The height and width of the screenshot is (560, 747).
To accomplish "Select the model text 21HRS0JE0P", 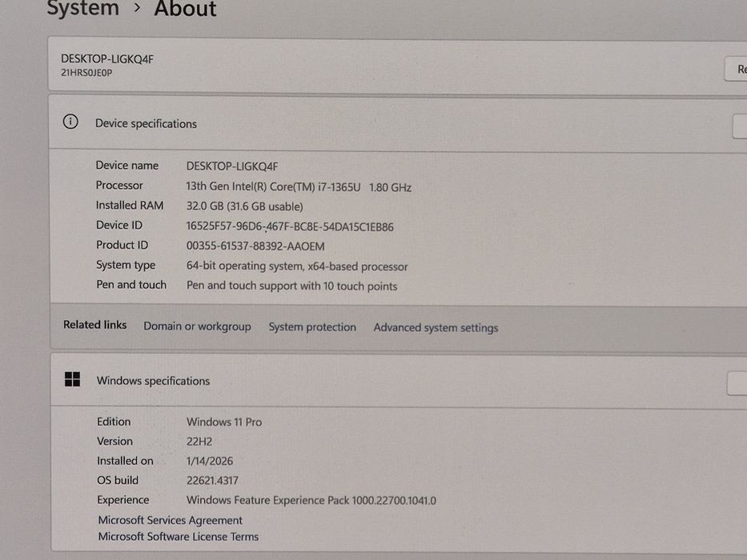I will coord(86,73).
